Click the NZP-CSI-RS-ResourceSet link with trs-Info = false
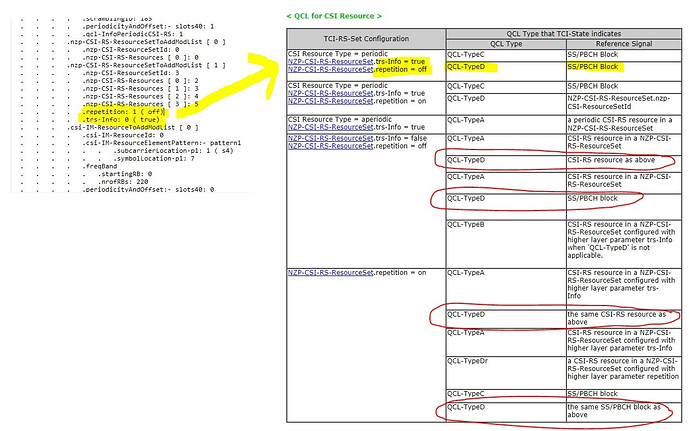 [330, 138]
